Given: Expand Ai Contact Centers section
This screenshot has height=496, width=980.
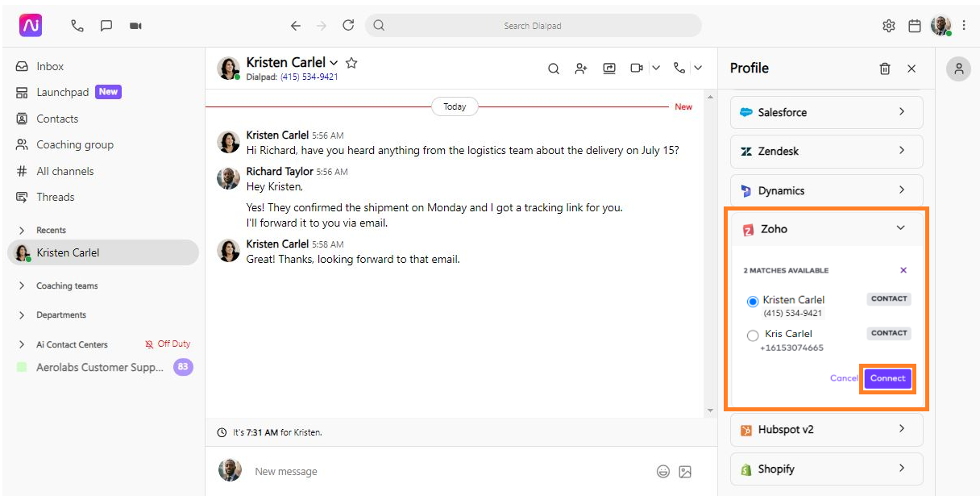Looking at the screenshot, I should [22, 344].
